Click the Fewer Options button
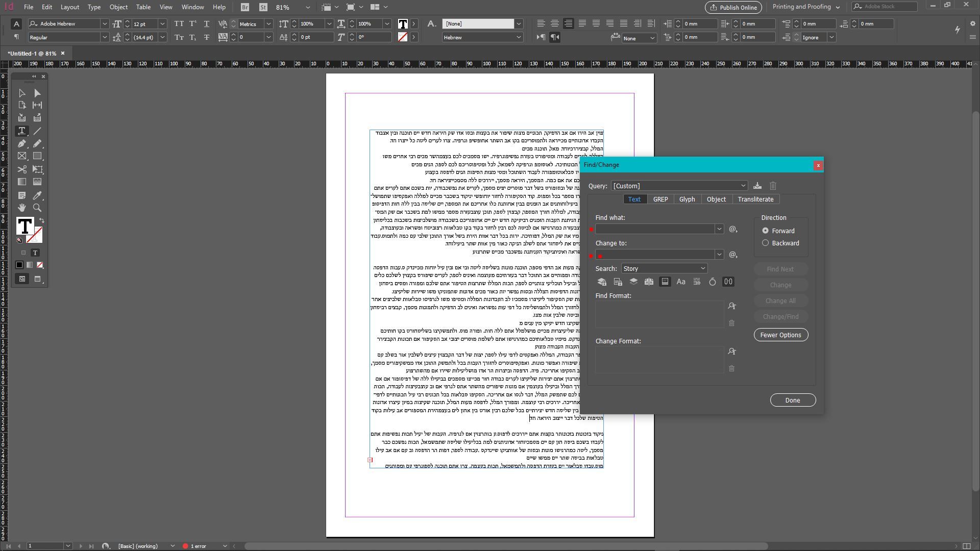This screenshot has width=980, height=551. point(780,335)
